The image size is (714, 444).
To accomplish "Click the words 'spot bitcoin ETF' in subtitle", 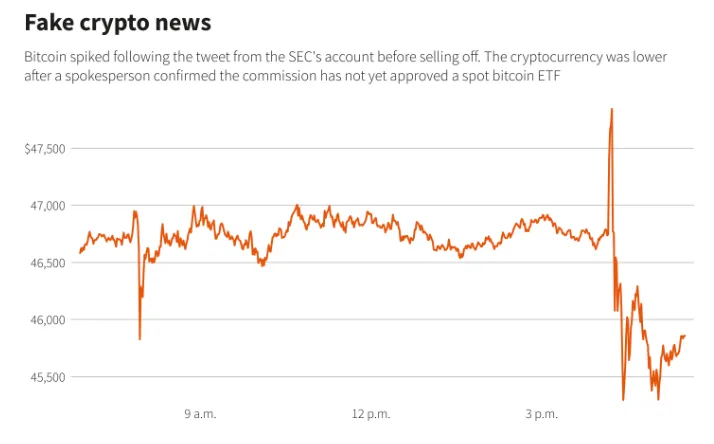I will tap(511, 76).
